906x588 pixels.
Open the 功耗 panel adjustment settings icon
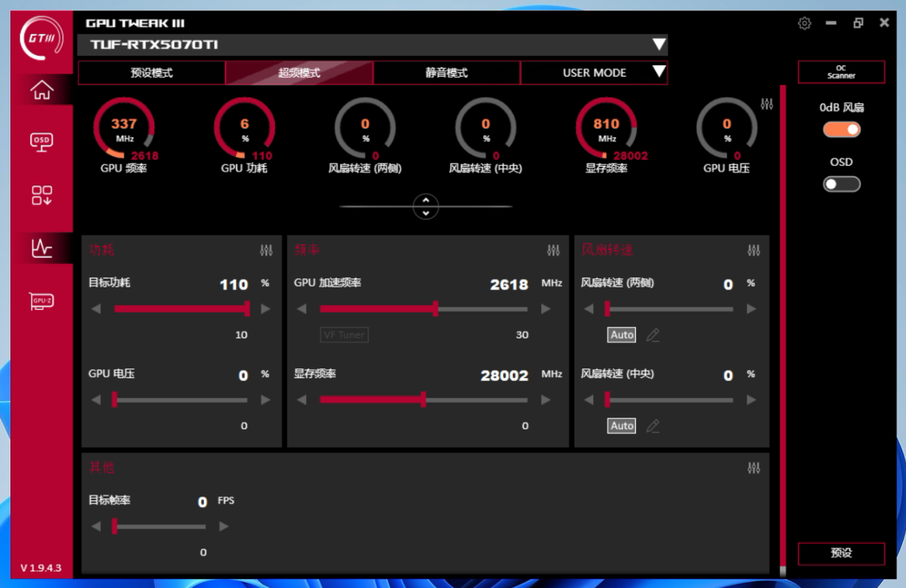tap(266, 251)
